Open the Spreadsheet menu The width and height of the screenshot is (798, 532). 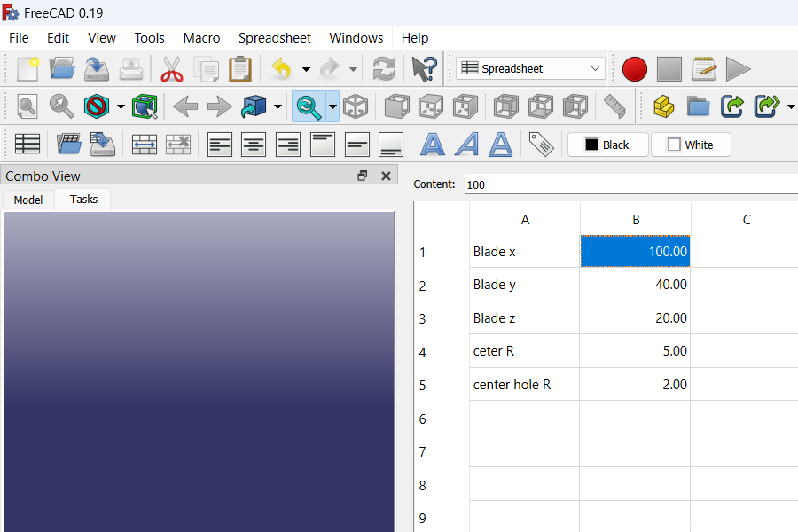click(274, 38)
